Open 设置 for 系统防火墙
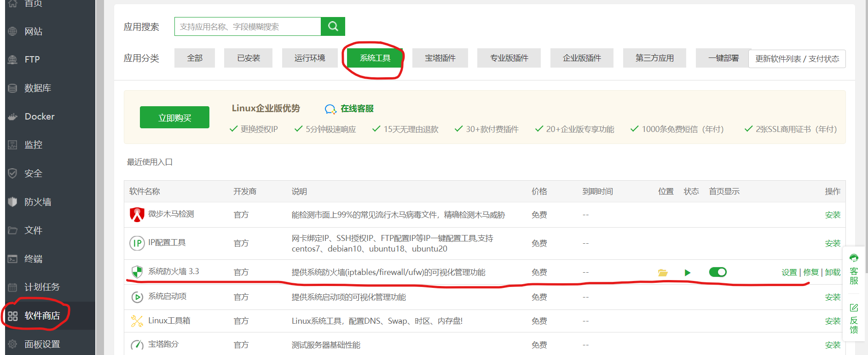 point(789,272)
